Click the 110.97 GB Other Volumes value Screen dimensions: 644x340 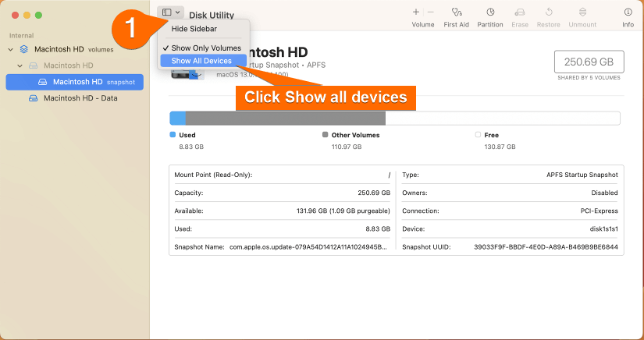[347, 147]
